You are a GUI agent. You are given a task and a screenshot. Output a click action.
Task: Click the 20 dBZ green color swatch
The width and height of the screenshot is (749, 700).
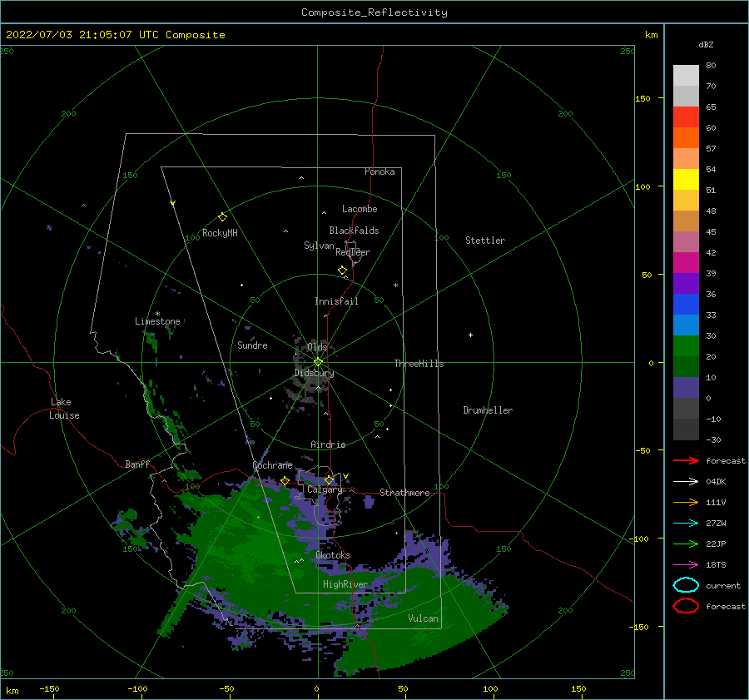point(686,346)
